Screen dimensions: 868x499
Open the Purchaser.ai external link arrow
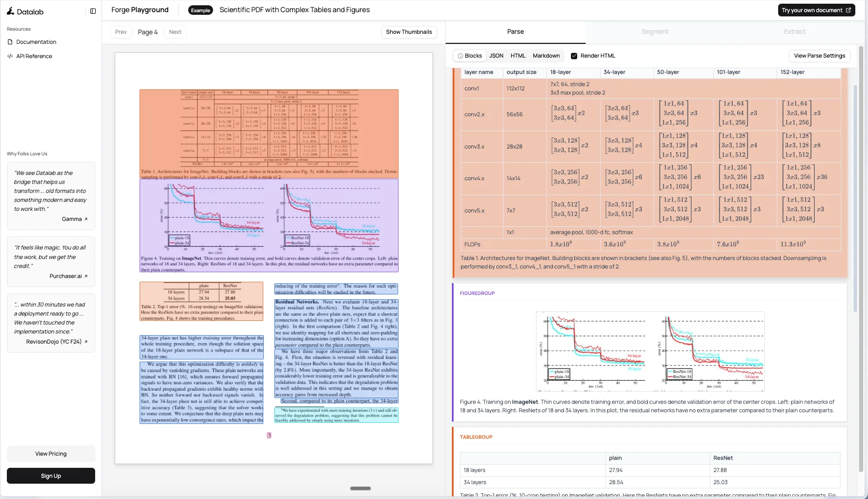point(87,275)
